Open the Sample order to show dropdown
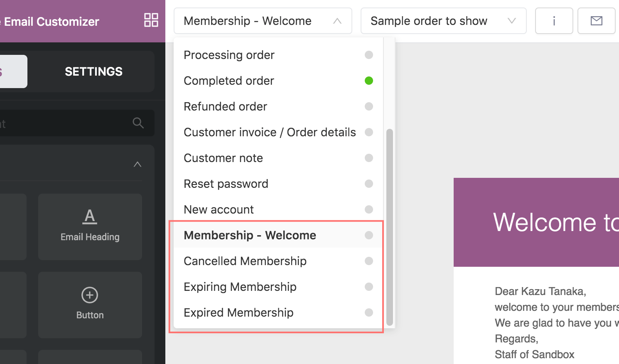This screenshot has height=364, width=619. pyautogui.click(x=443, y=21)
